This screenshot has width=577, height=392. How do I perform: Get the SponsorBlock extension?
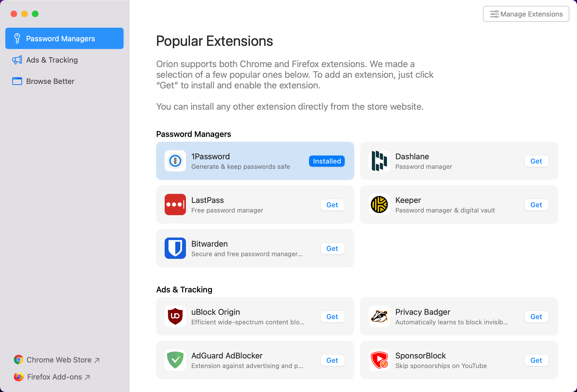pos(536,360)
